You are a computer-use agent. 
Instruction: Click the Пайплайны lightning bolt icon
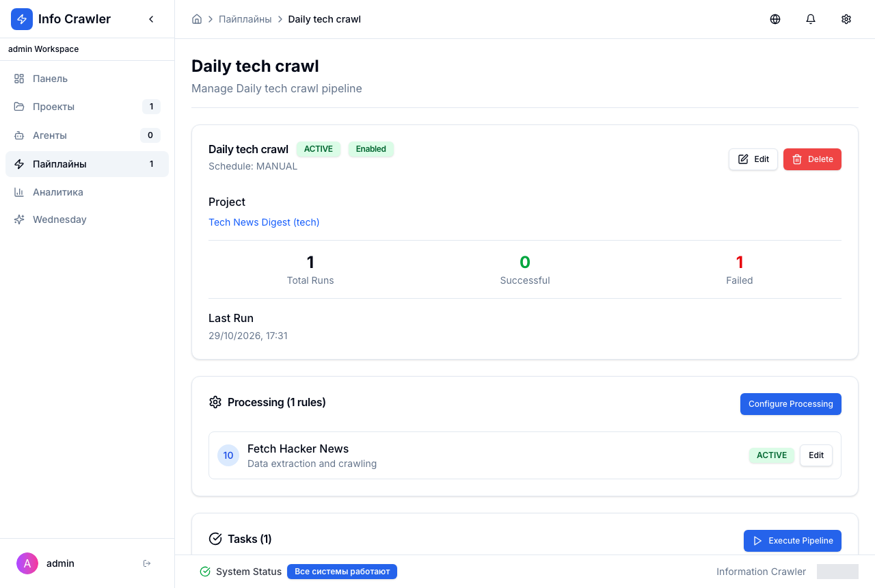click(19, 164)
